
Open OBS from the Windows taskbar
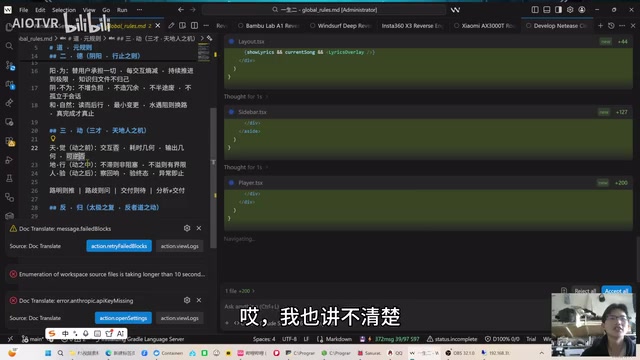pos(460,353)
